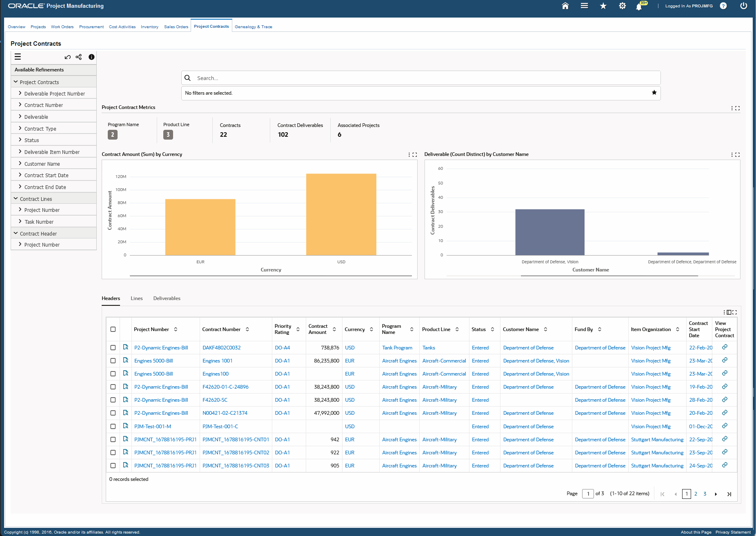Sort by Customer Name column
Viewport: 756px width, 536px height.
[x=545, y=329]
